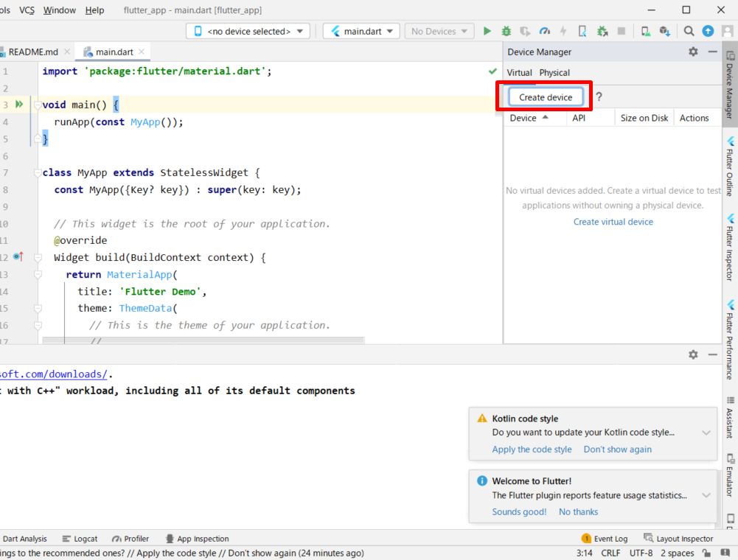Hide the Device Manager panel
The image size is (738, 560).
[713, 52]
